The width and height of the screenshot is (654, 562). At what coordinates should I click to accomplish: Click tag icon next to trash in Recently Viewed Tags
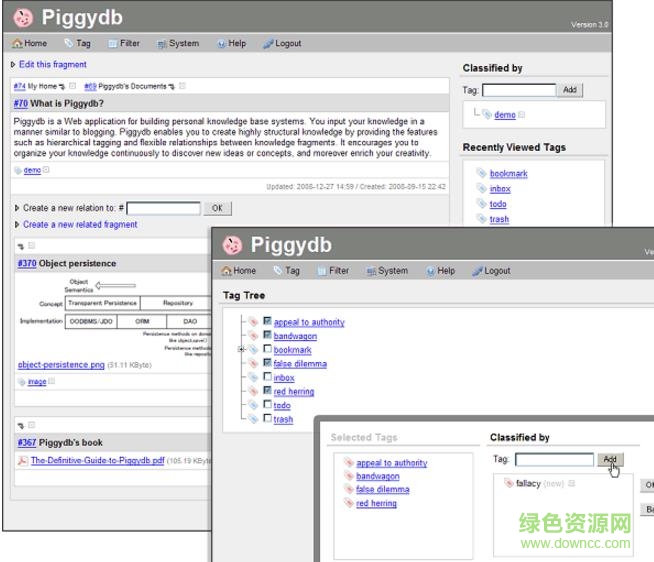tap(482, 218)
